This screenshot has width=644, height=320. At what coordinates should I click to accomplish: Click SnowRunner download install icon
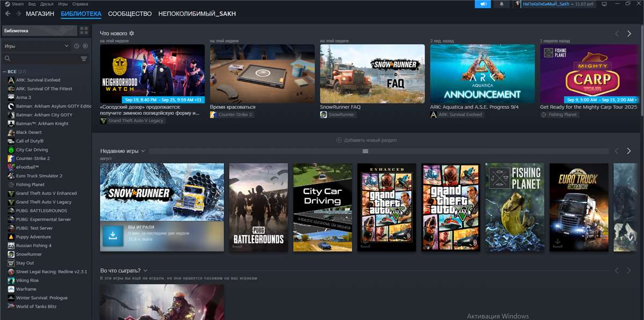113,235
